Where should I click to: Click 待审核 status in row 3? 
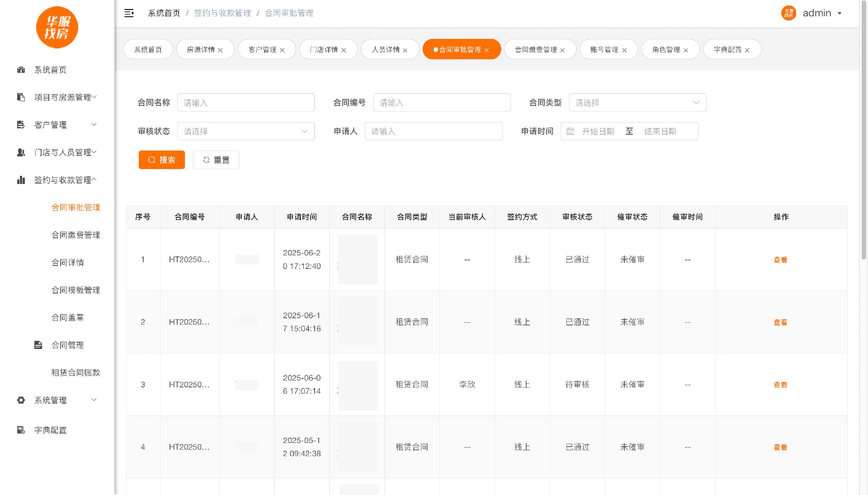point(577,384)
